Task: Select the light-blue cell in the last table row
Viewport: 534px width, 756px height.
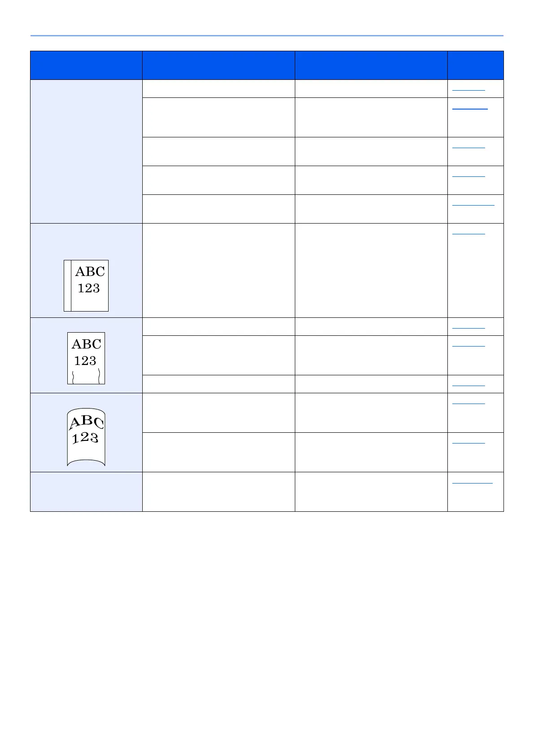Action: click(86, 492)
